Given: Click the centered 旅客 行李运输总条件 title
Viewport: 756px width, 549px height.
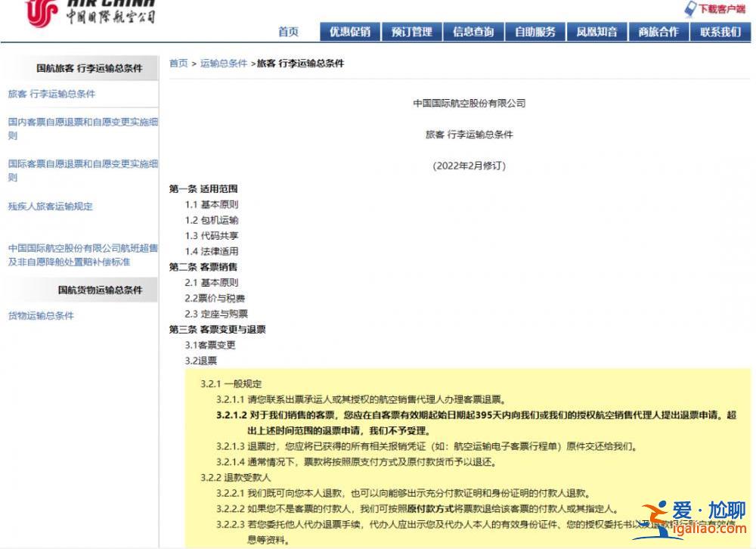Looking at the screenshot, I should point(469,135).
